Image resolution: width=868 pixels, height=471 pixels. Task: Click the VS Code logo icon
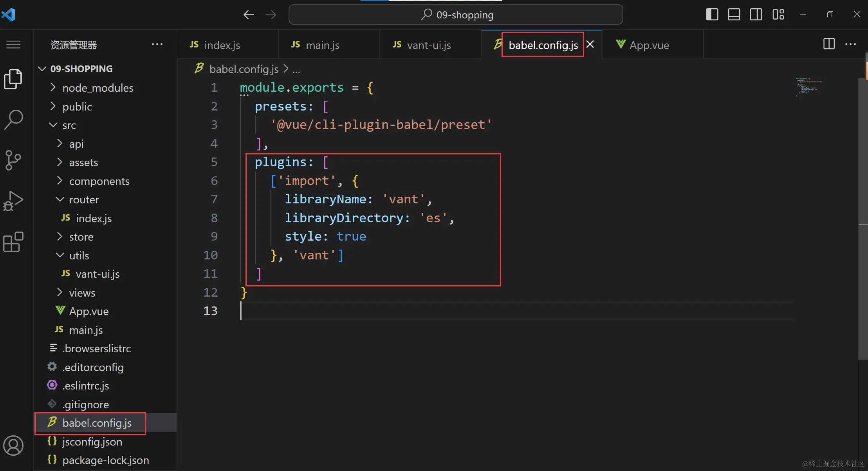pos(8,14)
